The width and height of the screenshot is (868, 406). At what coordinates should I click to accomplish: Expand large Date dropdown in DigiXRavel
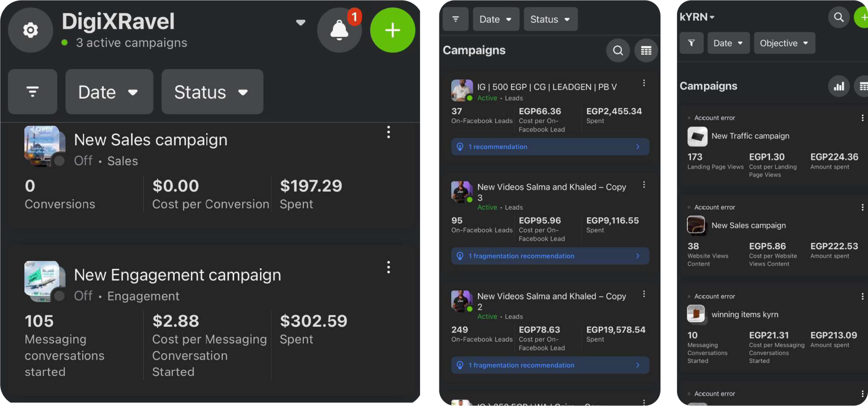coord(109,92)
